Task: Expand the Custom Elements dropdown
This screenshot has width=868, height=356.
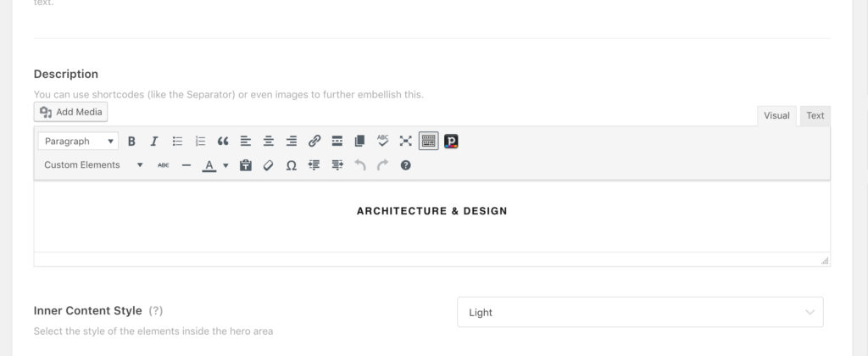Action: click(x=93, y=165)
